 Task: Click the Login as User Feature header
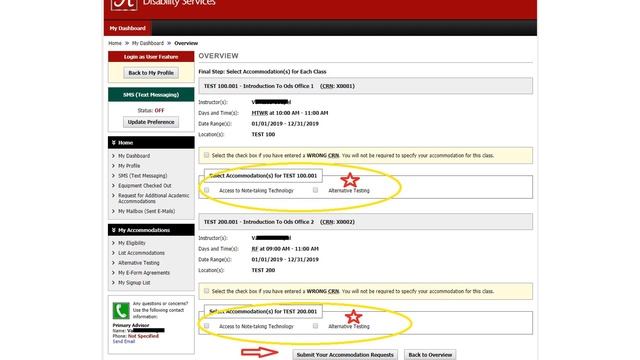[151, 57]
